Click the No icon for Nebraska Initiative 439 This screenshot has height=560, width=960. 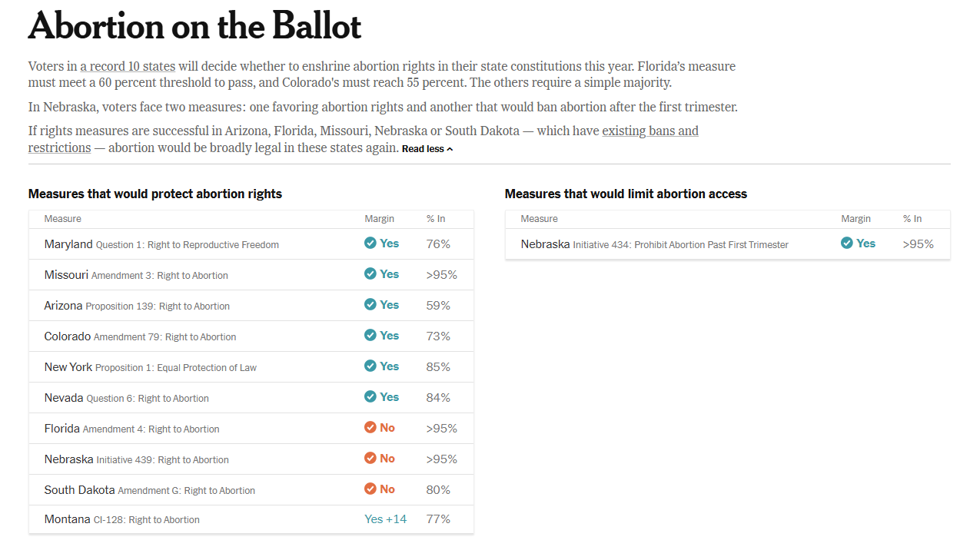[370, 459]
